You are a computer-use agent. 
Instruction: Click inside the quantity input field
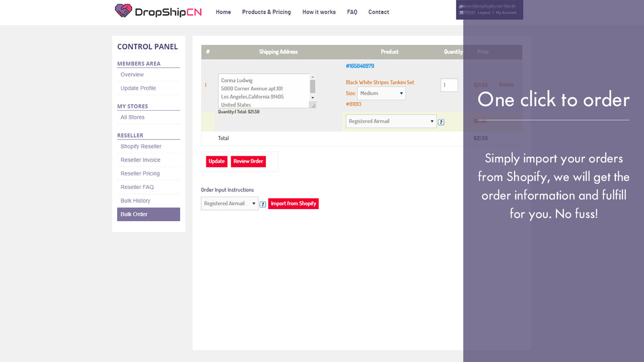449,84
